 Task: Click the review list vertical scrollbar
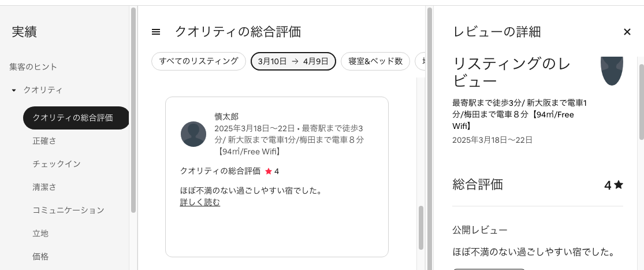coord(421,227)
